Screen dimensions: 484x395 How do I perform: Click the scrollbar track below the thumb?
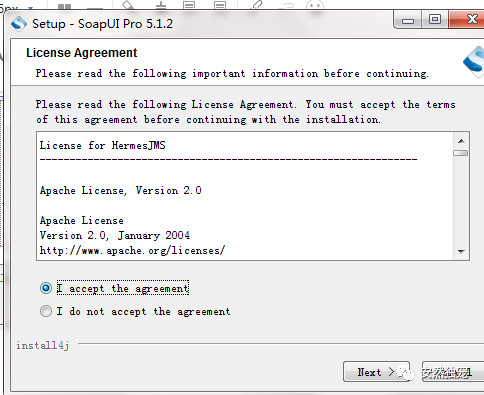pos(461,200)
